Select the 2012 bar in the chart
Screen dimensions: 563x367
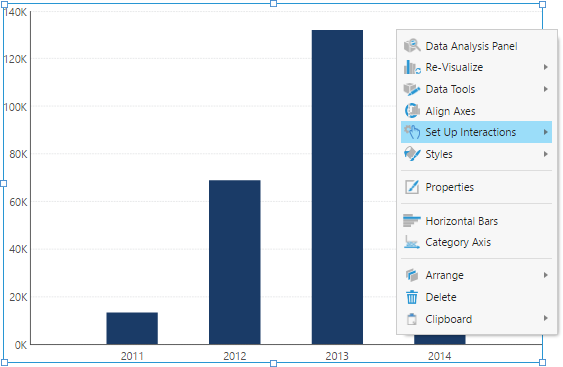coord(235,262)
